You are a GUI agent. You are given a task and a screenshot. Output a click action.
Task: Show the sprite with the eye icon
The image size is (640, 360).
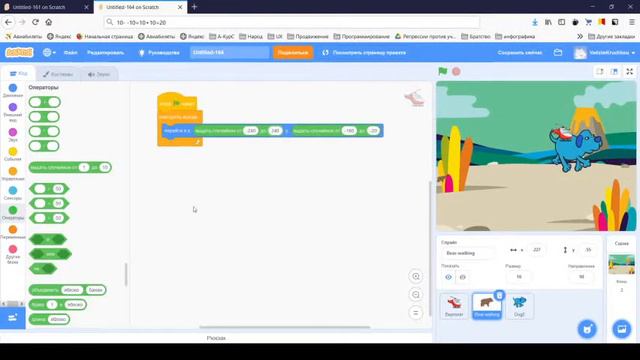[x=449, y=277]
